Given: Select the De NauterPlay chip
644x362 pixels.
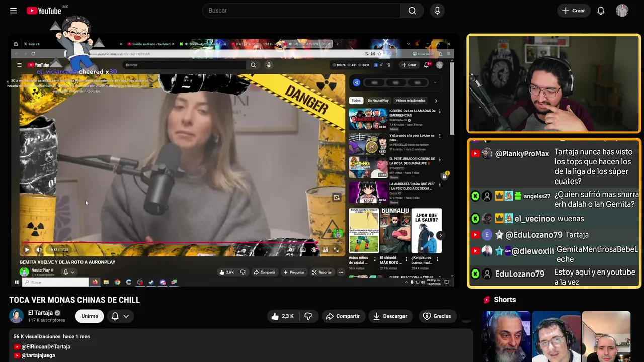Looking at the screenshot, I should [x=378, y=101].
